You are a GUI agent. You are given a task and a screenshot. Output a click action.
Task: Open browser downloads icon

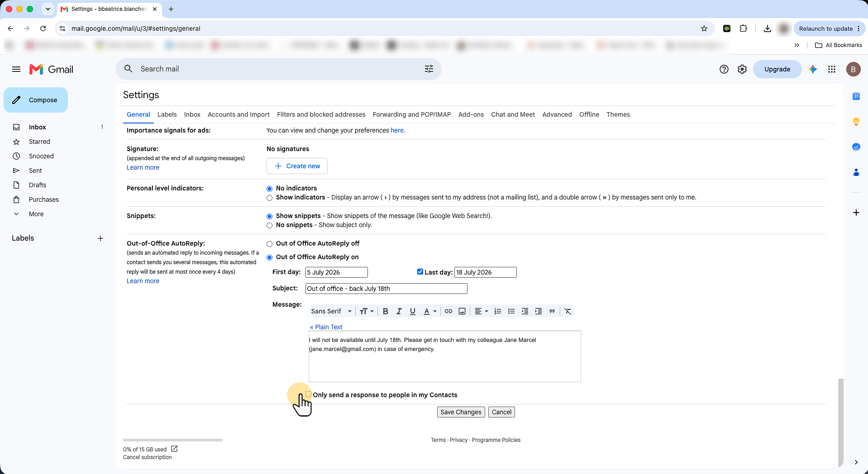tap(767, 28)
